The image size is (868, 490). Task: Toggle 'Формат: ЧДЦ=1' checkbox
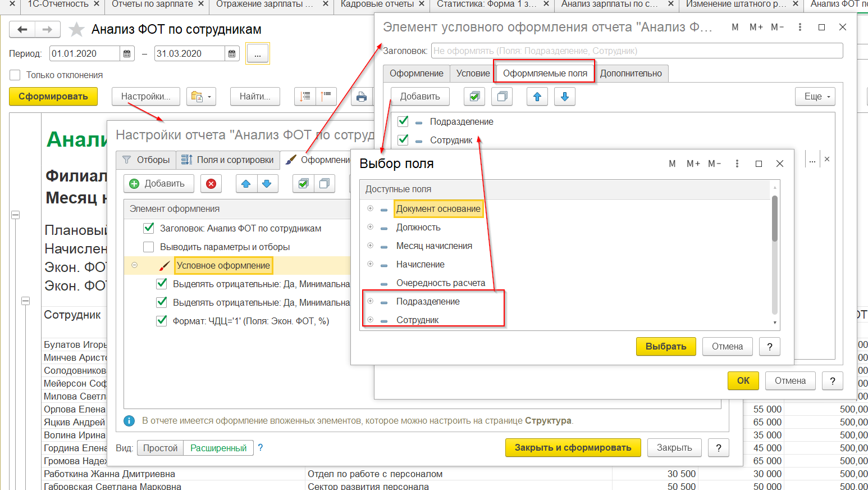pyautogui.click(x=162, y=321)
